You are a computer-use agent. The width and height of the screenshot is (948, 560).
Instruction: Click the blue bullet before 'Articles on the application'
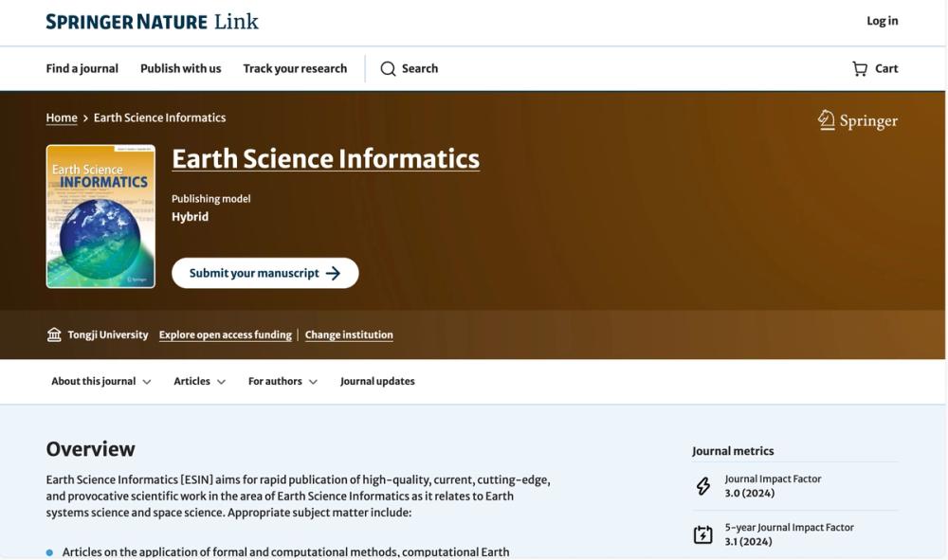tap(49, 552)
